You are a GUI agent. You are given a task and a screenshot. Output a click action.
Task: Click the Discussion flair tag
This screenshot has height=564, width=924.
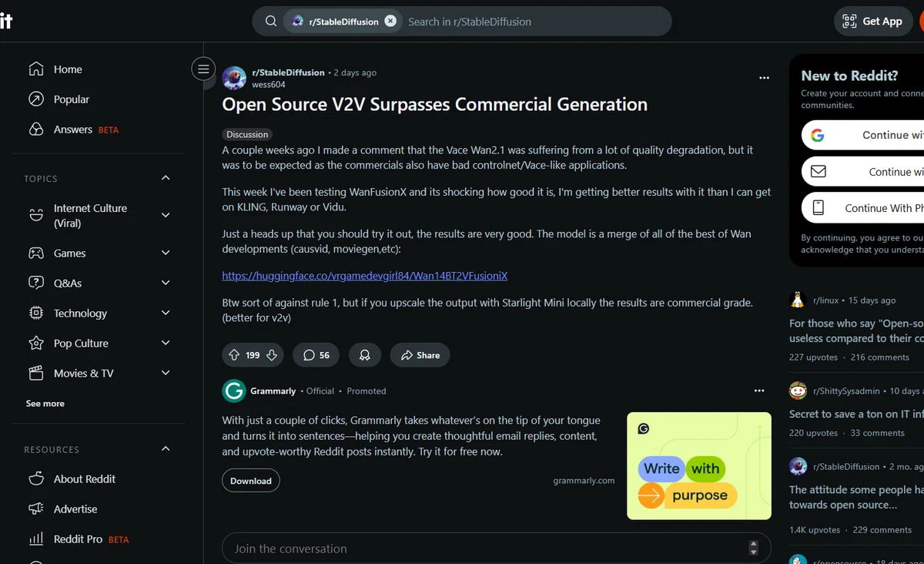coord(247,134)
